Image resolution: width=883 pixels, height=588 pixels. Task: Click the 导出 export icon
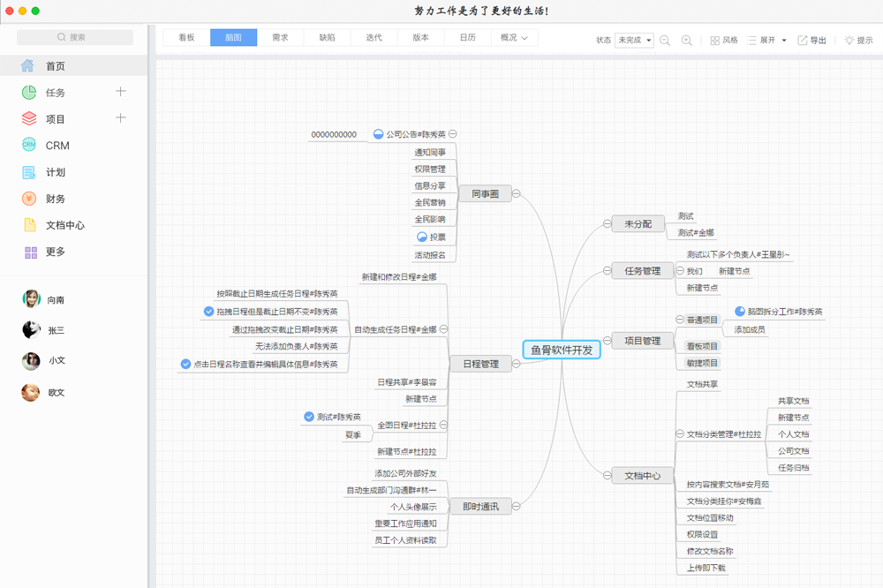(802, 41)
